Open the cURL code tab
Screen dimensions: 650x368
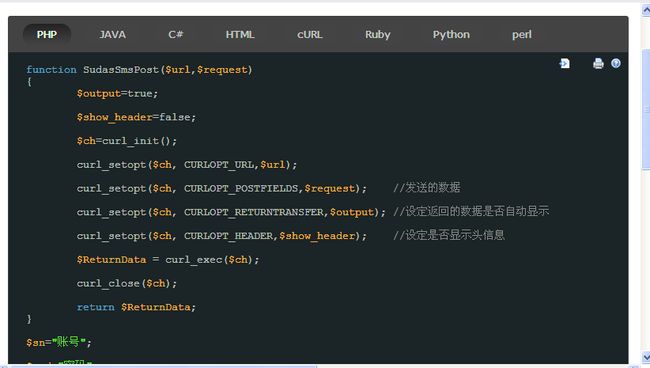pos(310,34)
